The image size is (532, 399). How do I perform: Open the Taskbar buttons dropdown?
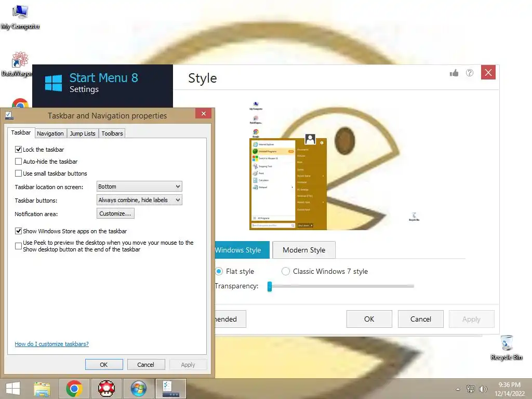coord(139,200)
